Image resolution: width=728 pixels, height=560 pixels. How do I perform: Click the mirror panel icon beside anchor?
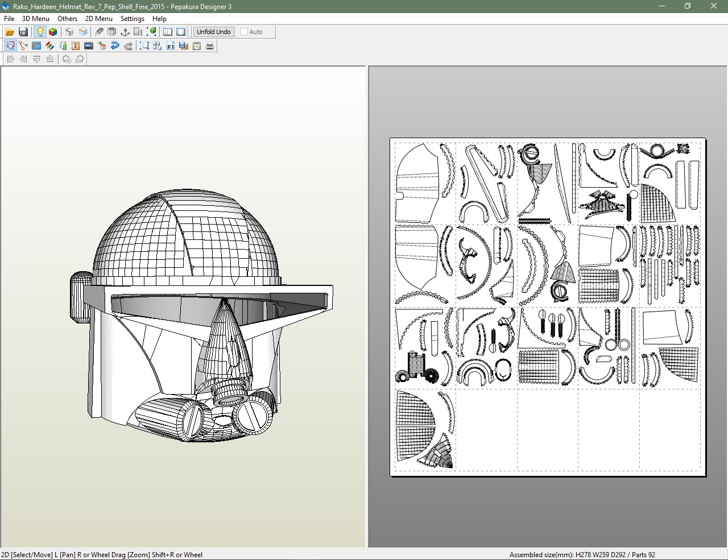(x=138, y=32)
